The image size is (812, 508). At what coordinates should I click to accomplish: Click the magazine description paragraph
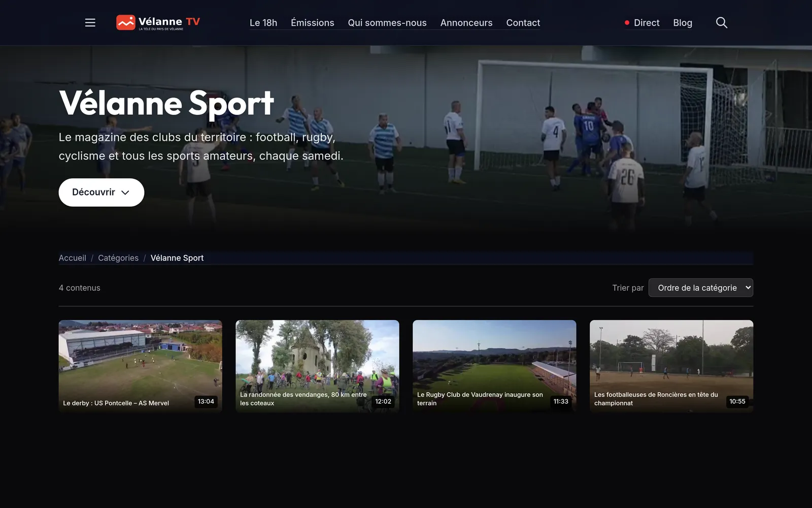coord(201,147)
